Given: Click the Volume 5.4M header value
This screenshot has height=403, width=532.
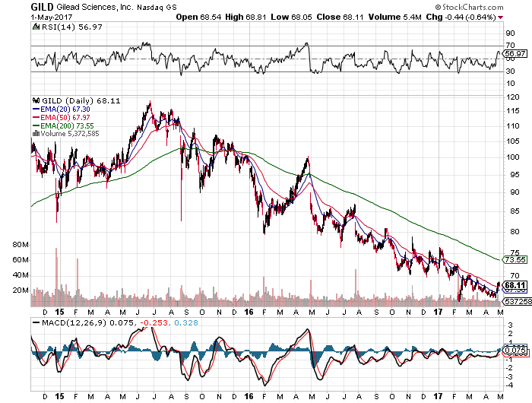Looking at the screenshot, I should click(x=395, y=17).
